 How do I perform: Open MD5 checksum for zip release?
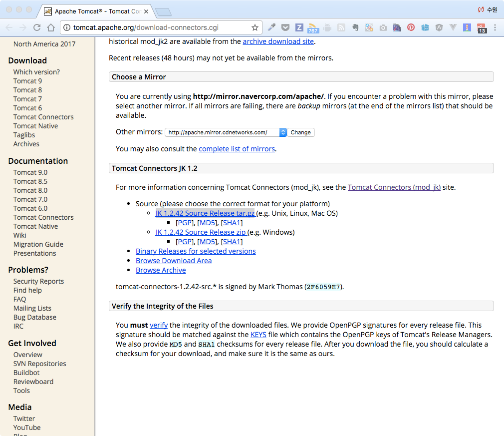pos(207,242)
